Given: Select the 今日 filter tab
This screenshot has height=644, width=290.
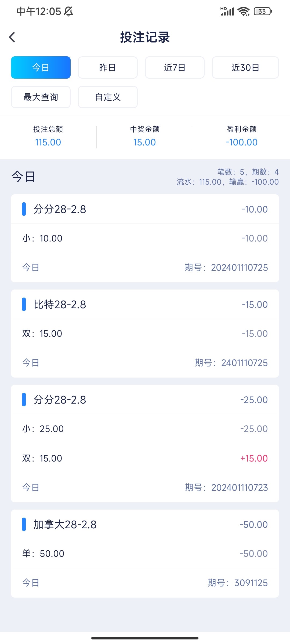Looking at the screenshot, I should pyautogui.click(x=41, y=67).
